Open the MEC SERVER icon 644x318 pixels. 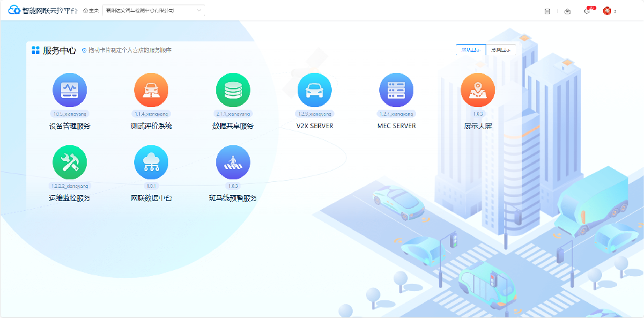tap(396, 90)
